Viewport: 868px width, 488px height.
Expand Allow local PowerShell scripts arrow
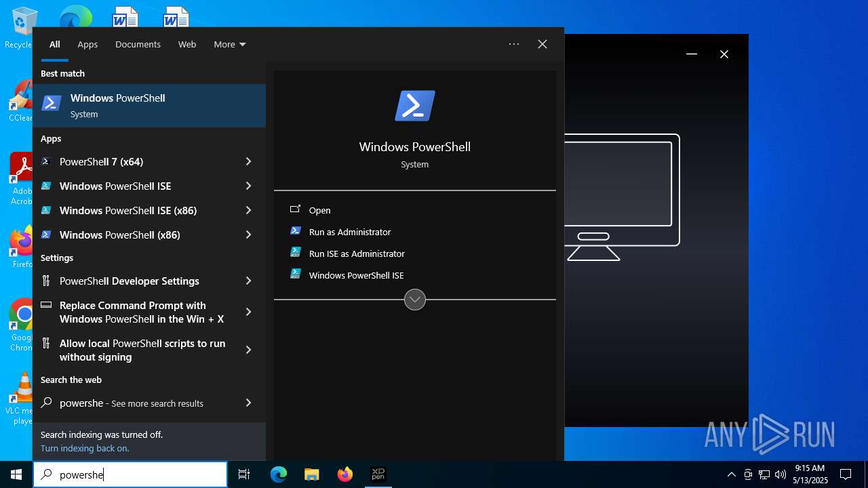(248, 350)
